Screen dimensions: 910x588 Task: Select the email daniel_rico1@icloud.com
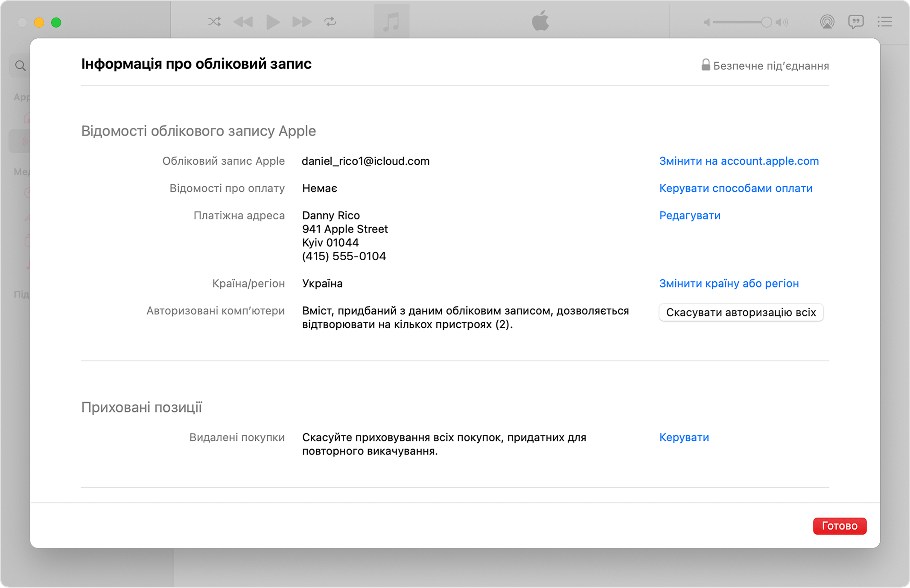366,161
